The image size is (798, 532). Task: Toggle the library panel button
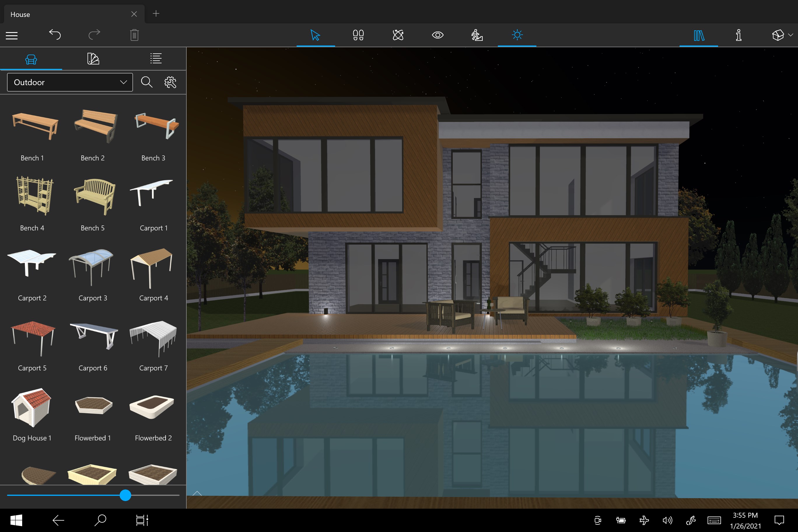click(699, 35)
